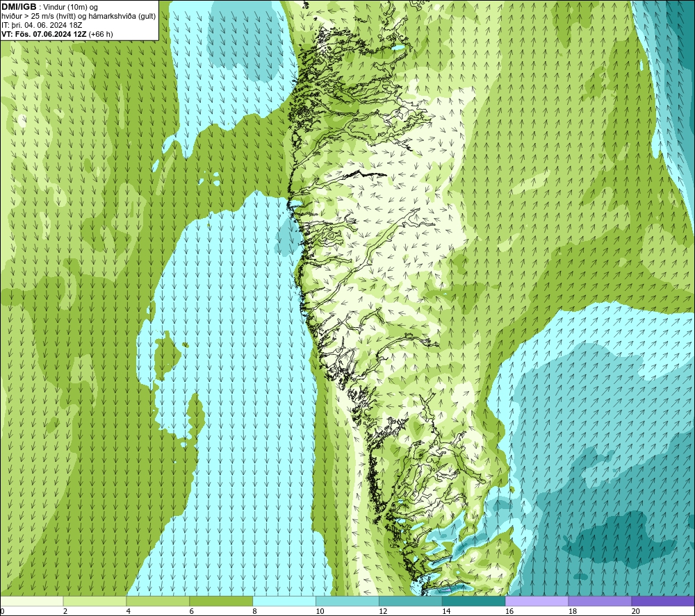Viewport: 695px width, 616px height.
Task: Click the dark purple above-20 m/s legend swatch
Action: pos(662,601)
